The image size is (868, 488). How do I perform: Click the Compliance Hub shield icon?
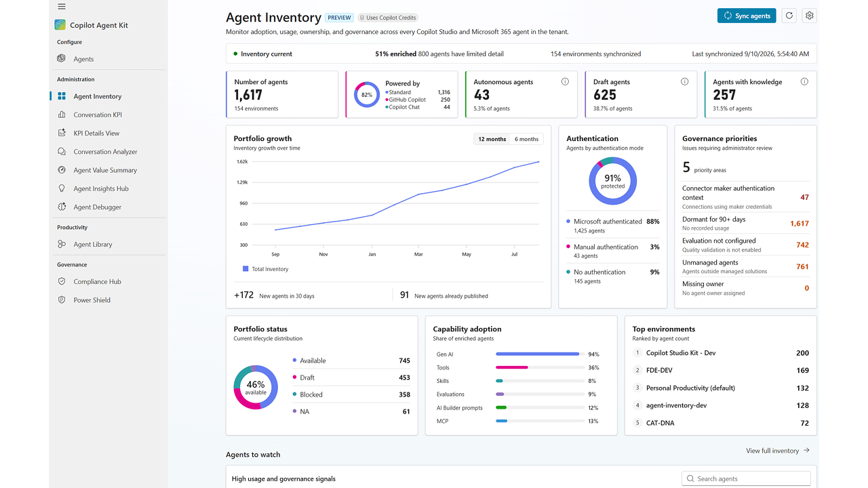[62, 281]
